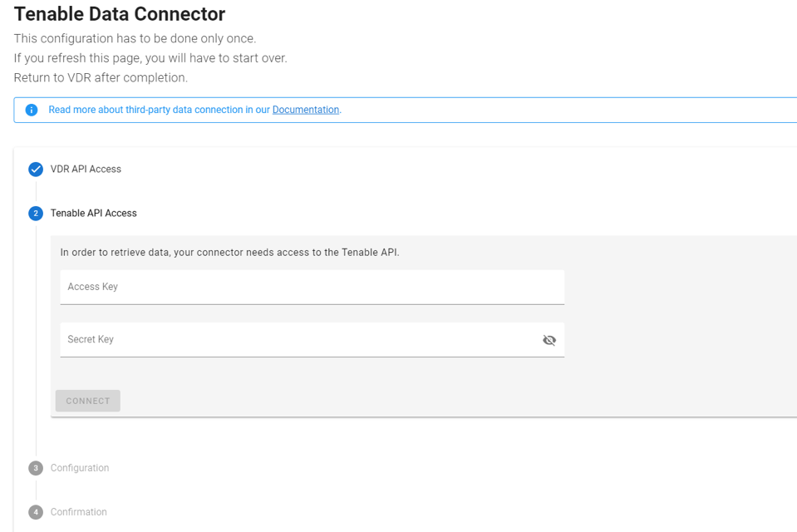
Task: Click the blue info icon in banner
Action: [x=32, y=110]
